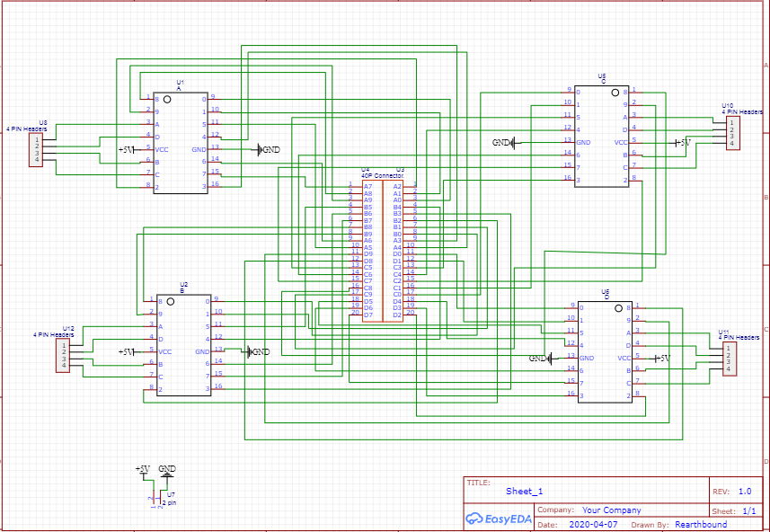
Task: Click the Sheet_1 title text
Action: point(525,492)
